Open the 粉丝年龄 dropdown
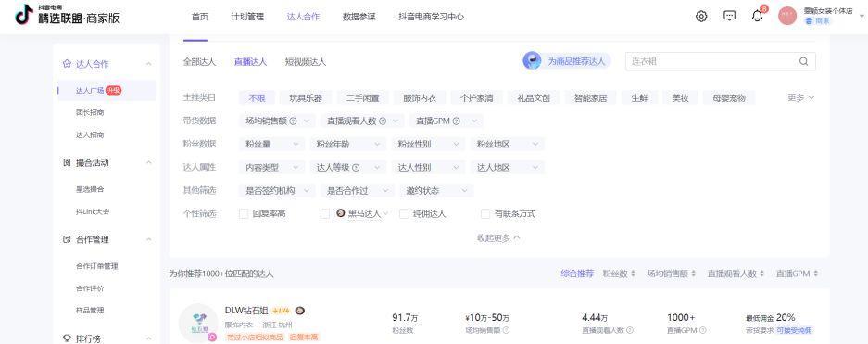868x344 pixels. pyautogui.click(x=347, y=144)
